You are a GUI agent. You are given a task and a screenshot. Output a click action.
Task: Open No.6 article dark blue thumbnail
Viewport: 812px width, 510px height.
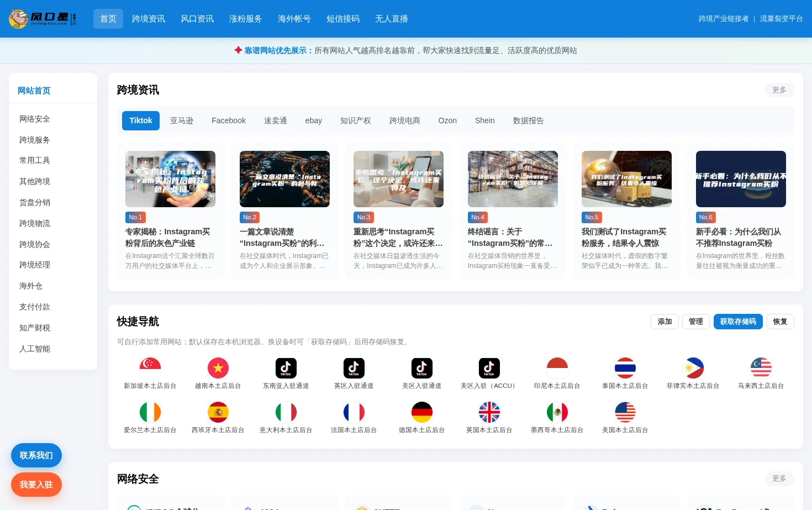coord(741,179)
